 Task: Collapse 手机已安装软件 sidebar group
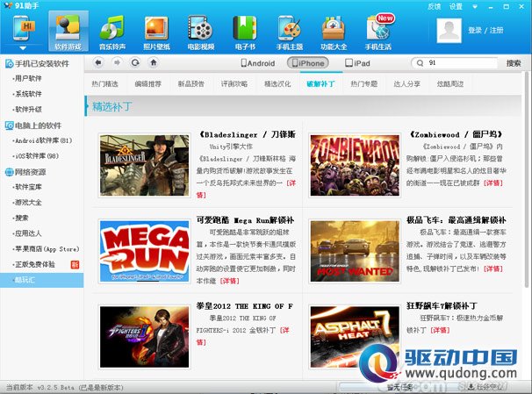(38, 63)
